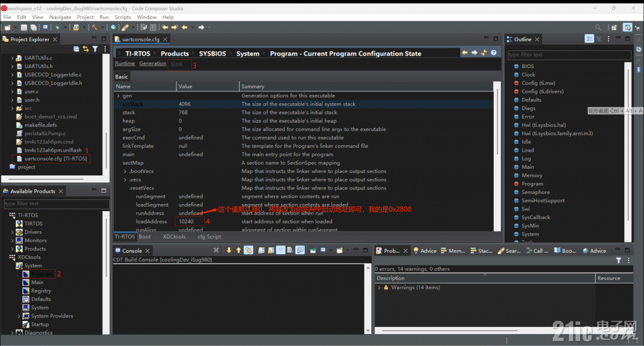The width and height of the screenshot is (644, 346).
Task: Toggle the highlighted console scroll lock button
Action: (x=249, y=251)
